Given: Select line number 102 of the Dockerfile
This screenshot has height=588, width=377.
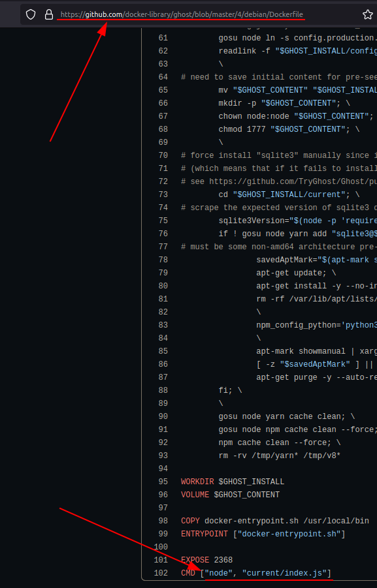Looking at the screenshot, I should click(x=161, y=573).
